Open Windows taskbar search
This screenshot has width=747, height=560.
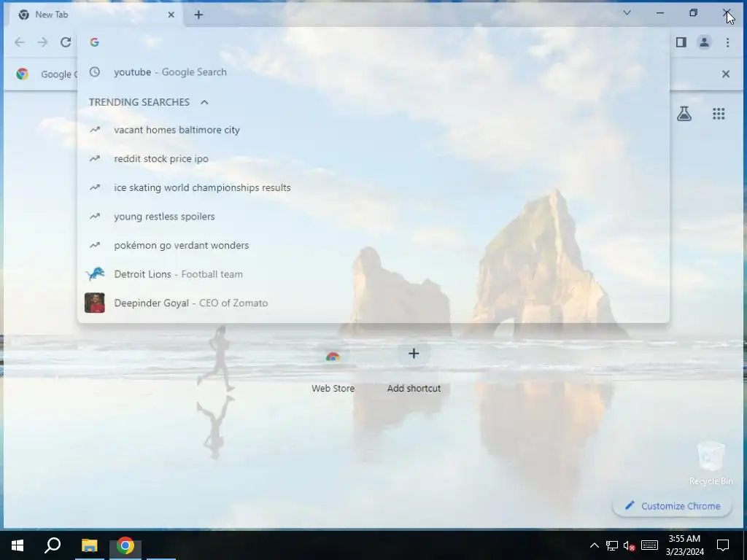coord(53,545)
